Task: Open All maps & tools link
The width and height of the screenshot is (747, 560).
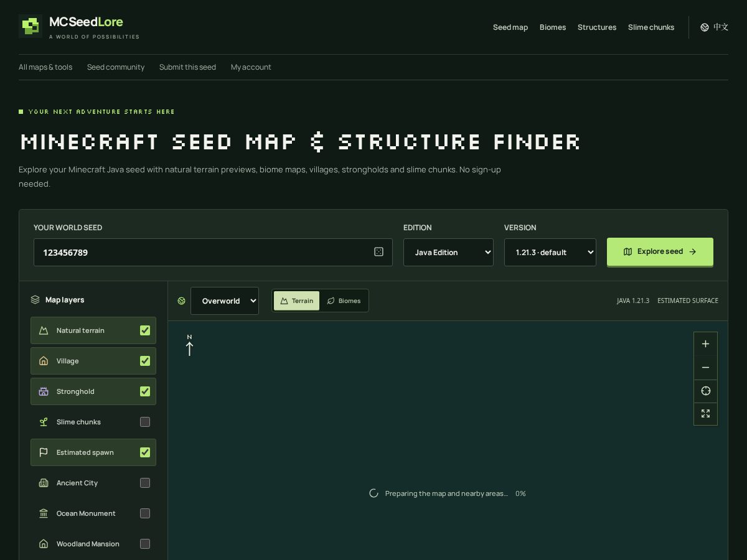Action: [x=45, y=67]
